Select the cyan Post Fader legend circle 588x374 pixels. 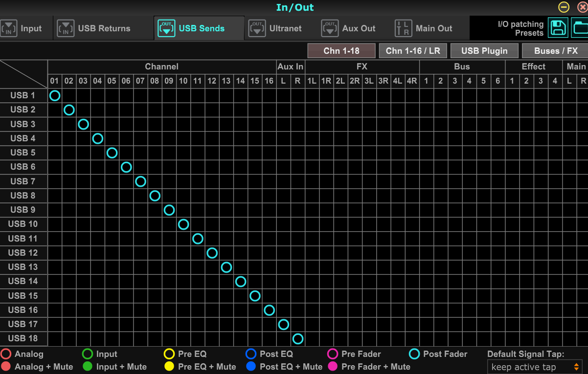click(414, 354)
